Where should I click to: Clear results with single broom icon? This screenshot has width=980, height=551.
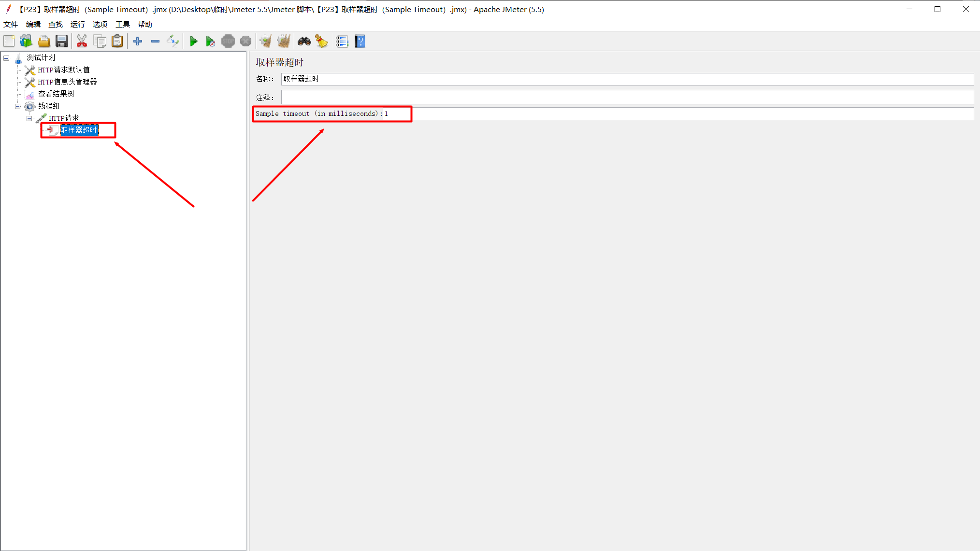tap(266, 42)
